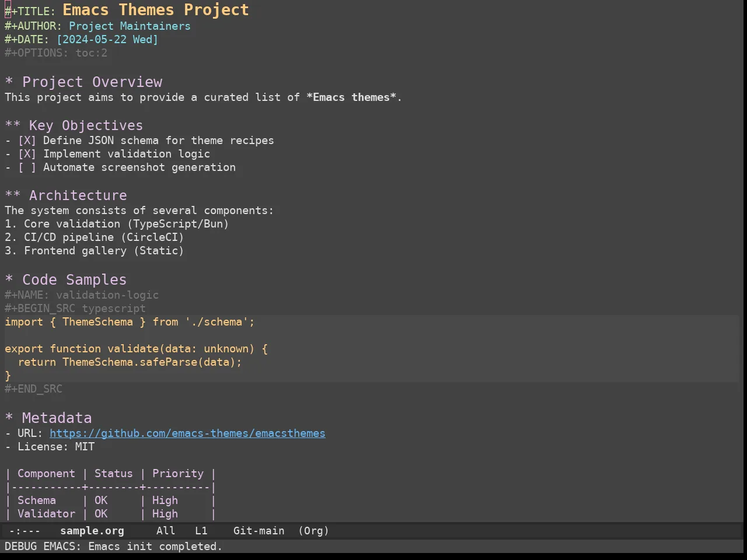Click the (Org) major mode indicator
The width and height of the screenshot is (747, 560).
coord(313,531)
